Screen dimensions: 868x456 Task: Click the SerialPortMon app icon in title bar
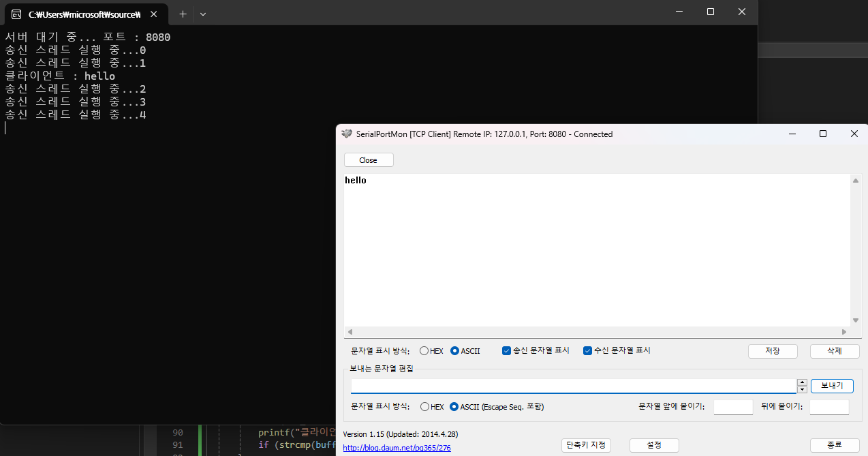click(x=347, y=134)
